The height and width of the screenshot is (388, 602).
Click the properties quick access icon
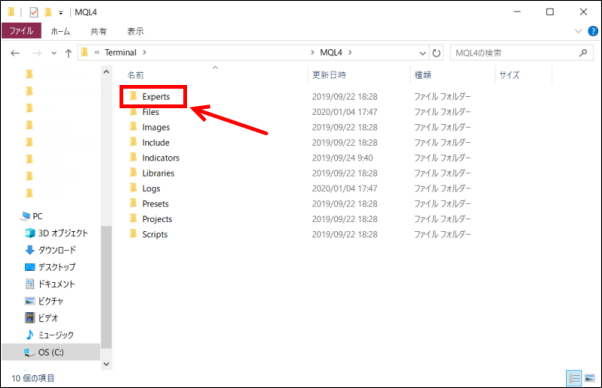(34, 12)
